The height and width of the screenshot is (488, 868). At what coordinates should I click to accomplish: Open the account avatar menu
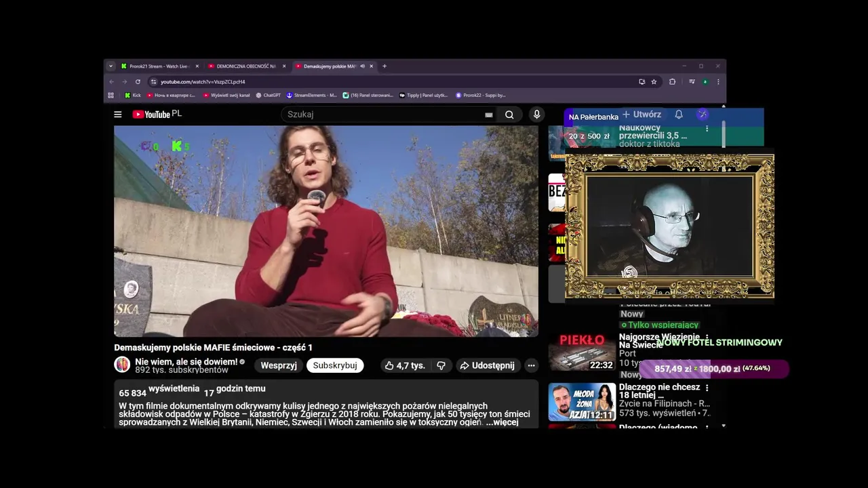pos(703,115)
